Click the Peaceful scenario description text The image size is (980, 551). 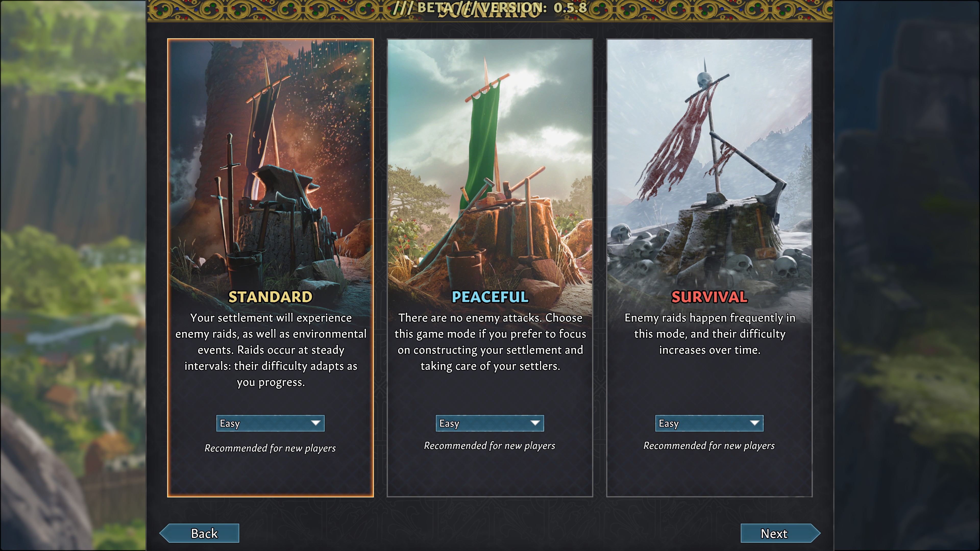click(490, 342)
